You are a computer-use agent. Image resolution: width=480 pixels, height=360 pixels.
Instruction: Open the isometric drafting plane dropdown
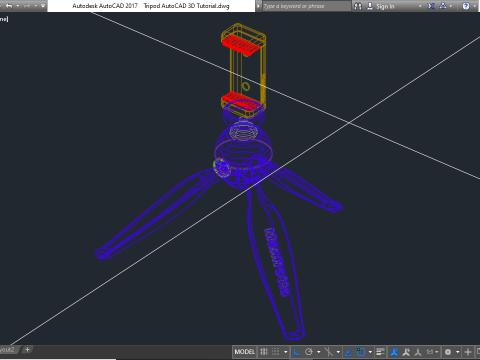click(338, 352)
